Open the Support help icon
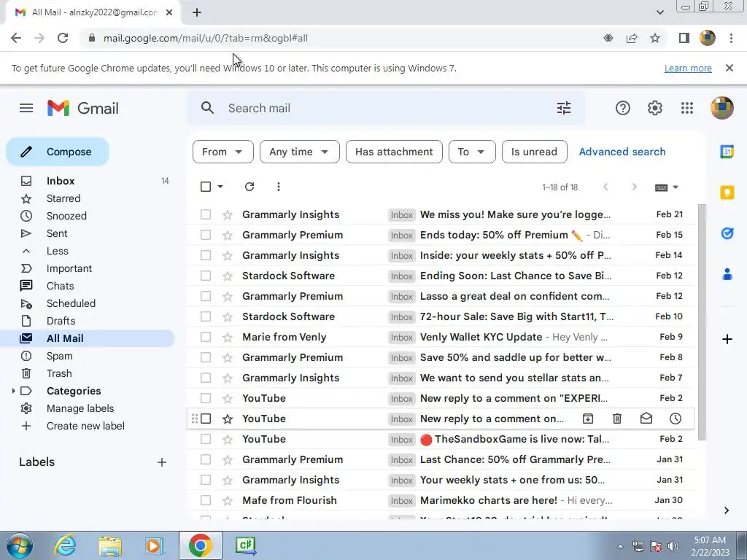This screenshot has width=747, height=560. tap(623, 108)
